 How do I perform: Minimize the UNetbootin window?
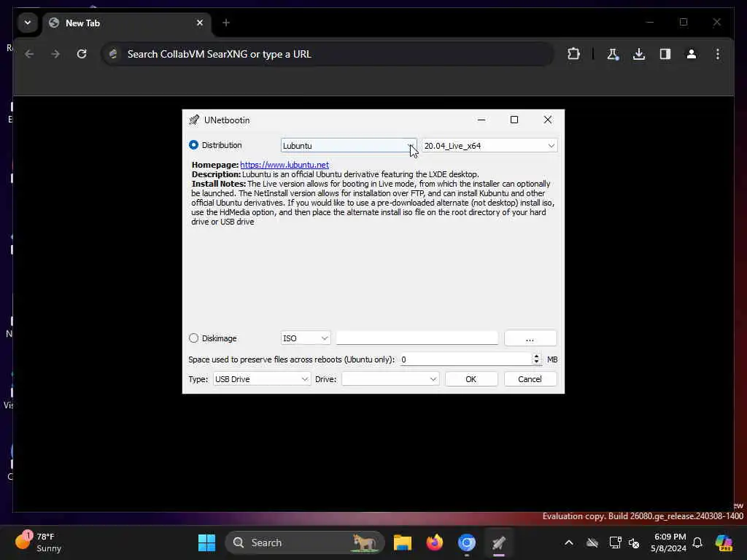coord(481,120)
